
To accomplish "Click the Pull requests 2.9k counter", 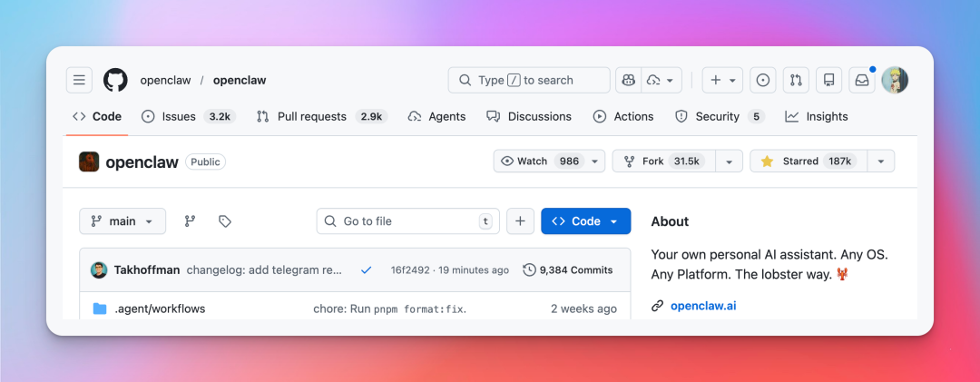I will click(x=371, y=116).
